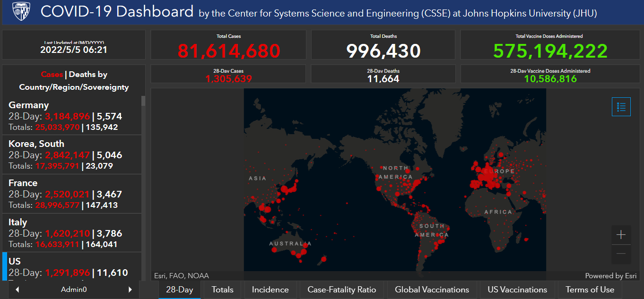Click Total Deaths figure 996,430

coord(383,51)
